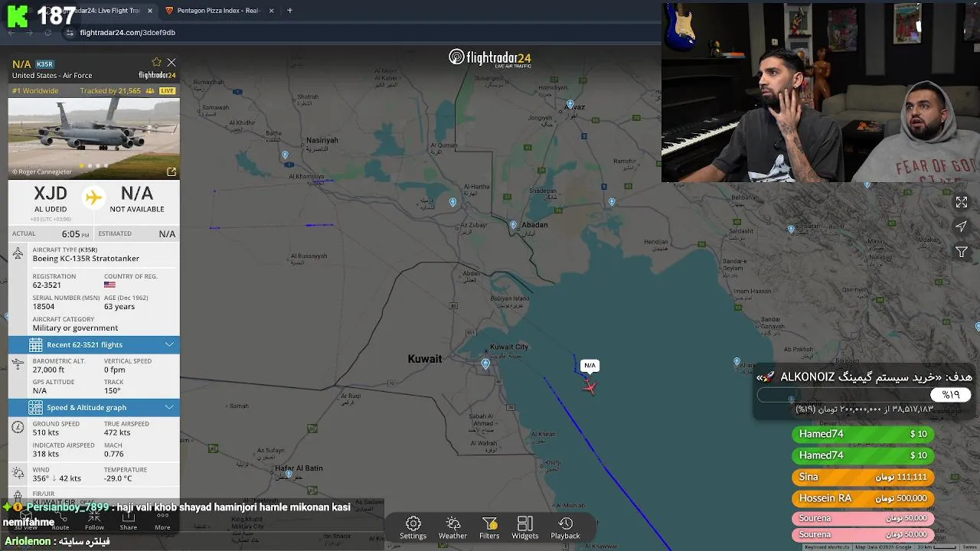Click the Kick logo in stream overlay

pos(17,15)
